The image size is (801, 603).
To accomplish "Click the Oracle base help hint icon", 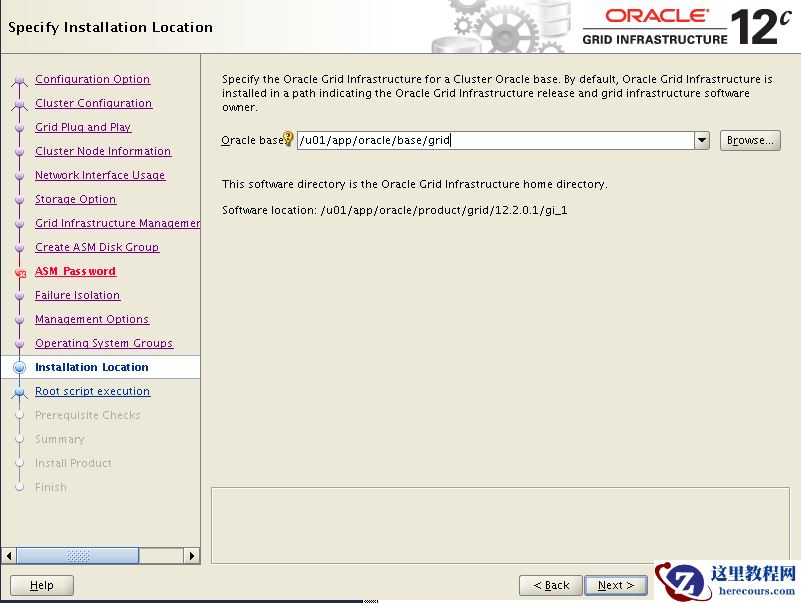I will [x=288, y=138].
